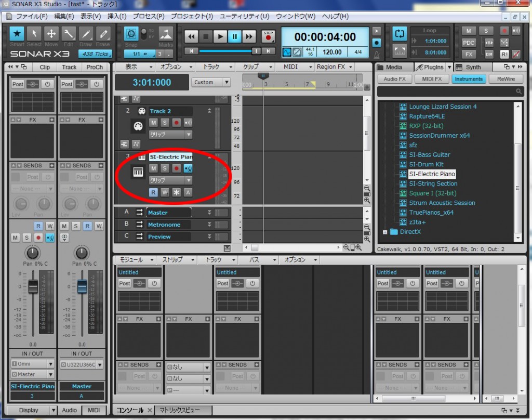Image resolution: width=532 pixels, height=420 pixels.
Task: Toggle input echo on SI-Electric Piano track
Action: point(188,168)
